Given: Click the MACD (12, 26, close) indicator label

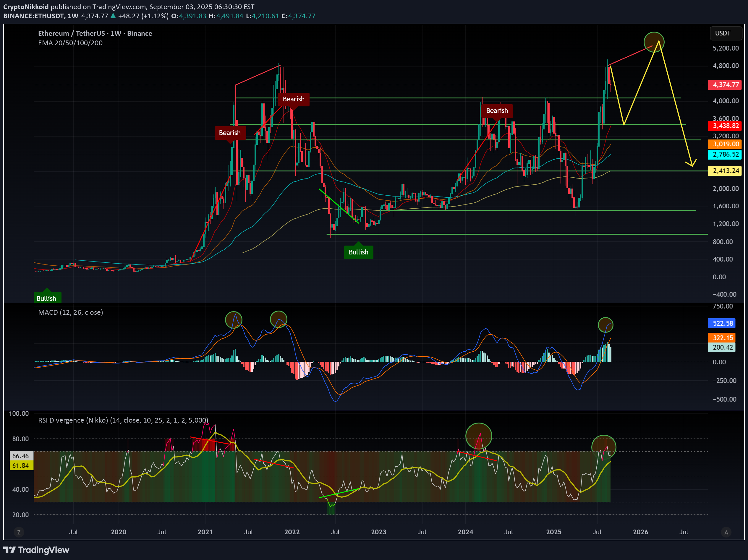Looking at the screenshot, I should (x=71, y=312).
